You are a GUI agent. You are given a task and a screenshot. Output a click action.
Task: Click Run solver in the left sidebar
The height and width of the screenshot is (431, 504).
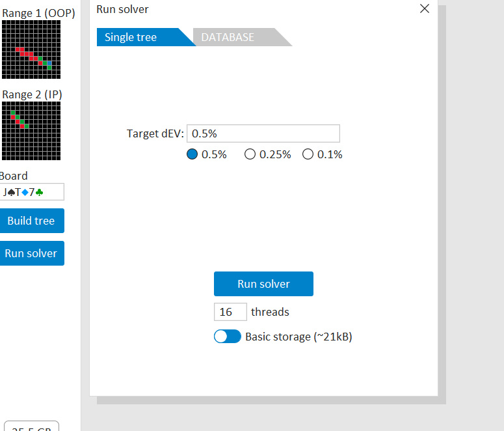pos(31,253)
